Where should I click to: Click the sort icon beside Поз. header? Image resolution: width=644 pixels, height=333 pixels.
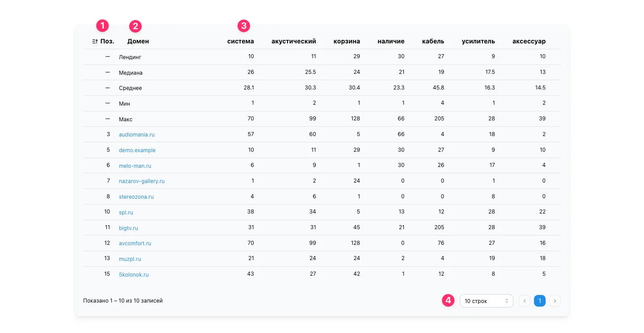pos(95,41)
